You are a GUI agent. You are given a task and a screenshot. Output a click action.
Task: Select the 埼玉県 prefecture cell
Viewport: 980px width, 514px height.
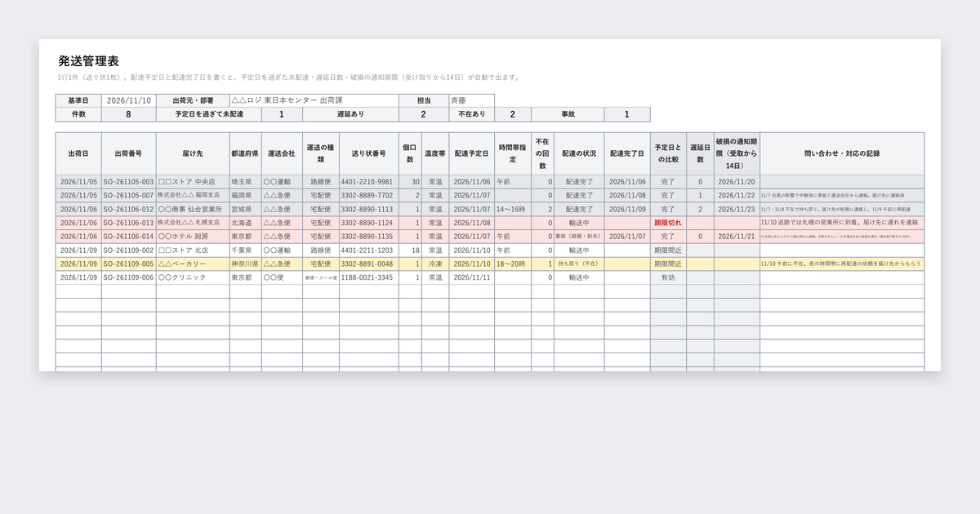(x=245, y=182)
